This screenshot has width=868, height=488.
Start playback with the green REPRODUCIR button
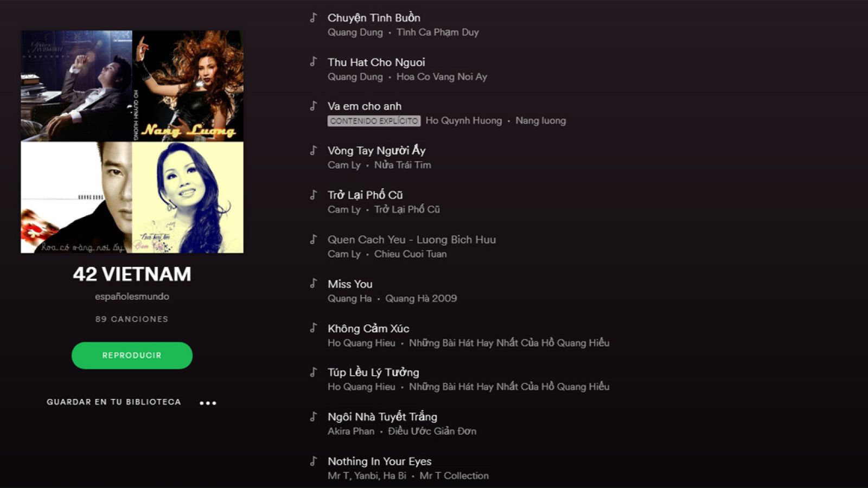coord(132,356)
